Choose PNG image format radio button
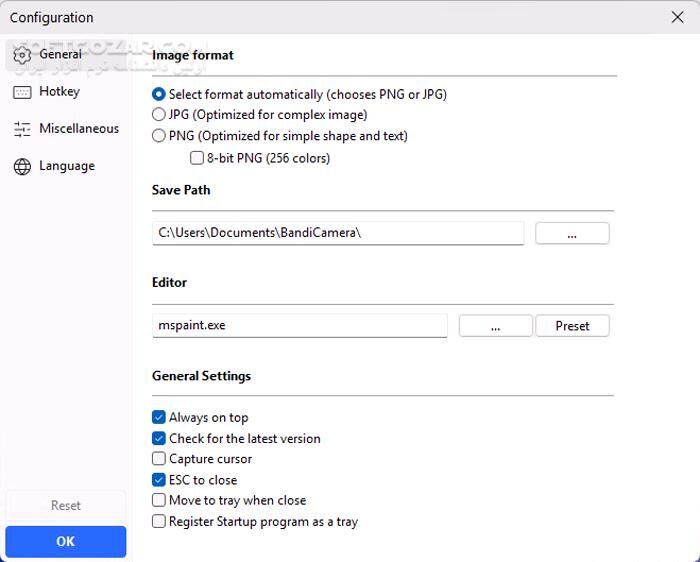This screenshot has height=562, width=700. [x=159, y=136]
